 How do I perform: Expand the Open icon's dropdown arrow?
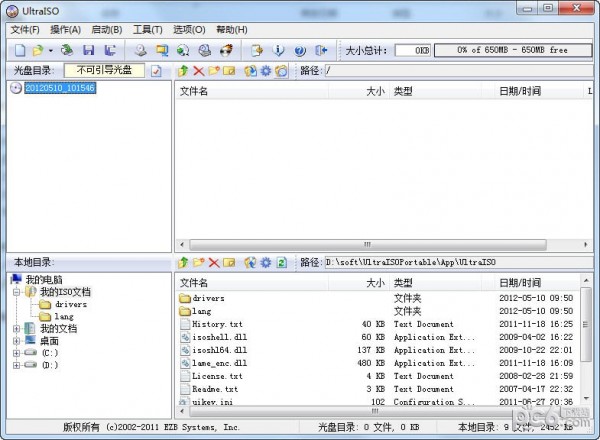pyautogui.click(x=51, y=50)
